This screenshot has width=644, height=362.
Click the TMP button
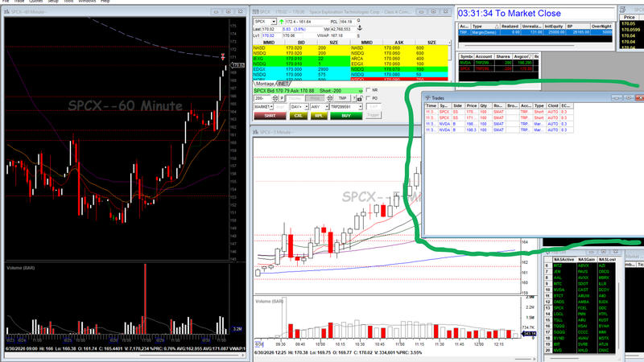(x=342, y=98)
